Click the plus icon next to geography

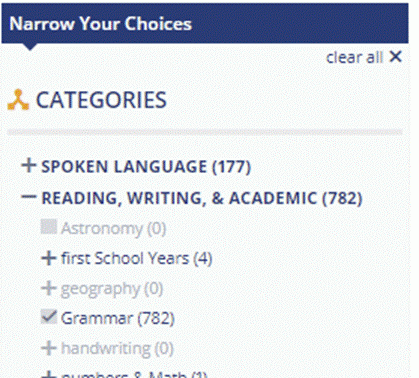tap(49, 288)
